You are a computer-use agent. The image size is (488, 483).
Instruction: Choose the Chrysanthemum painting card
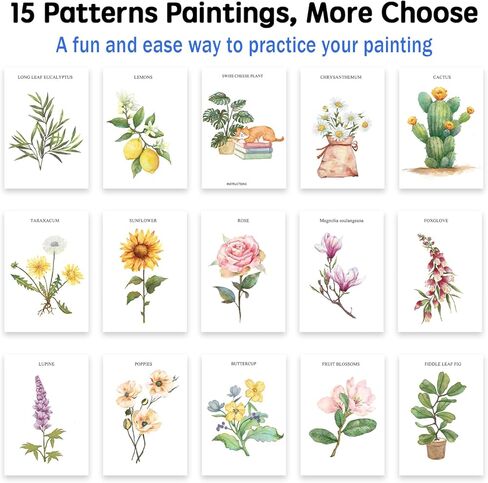[x=342, y=129]
